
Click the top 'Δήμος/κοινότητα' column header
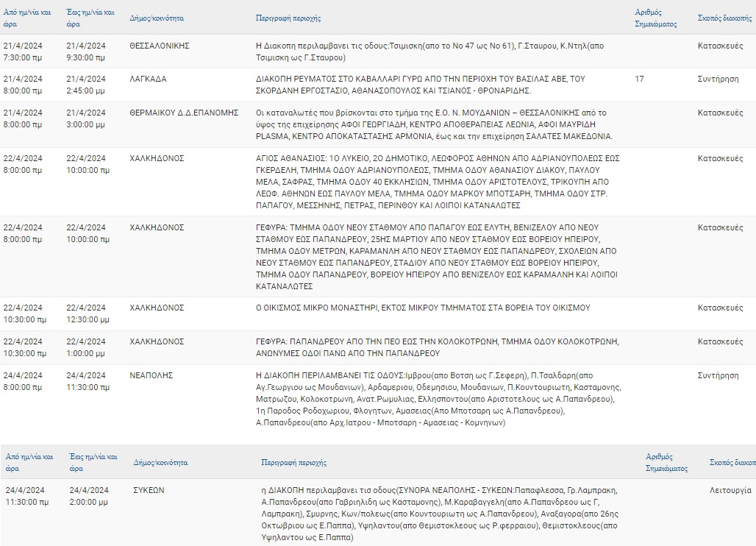(157, 18)
